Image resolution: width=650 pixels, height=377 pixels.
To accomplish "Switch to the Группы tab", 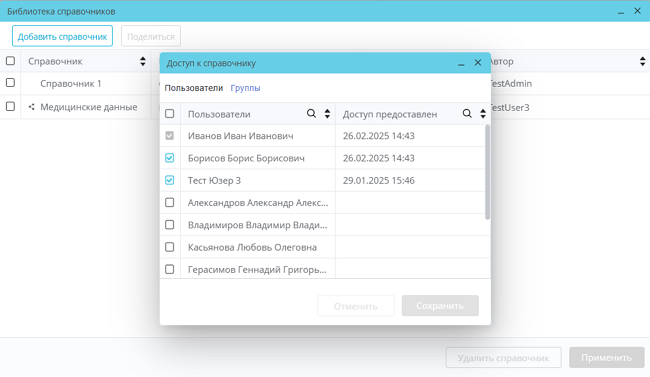I will point(245,88).
